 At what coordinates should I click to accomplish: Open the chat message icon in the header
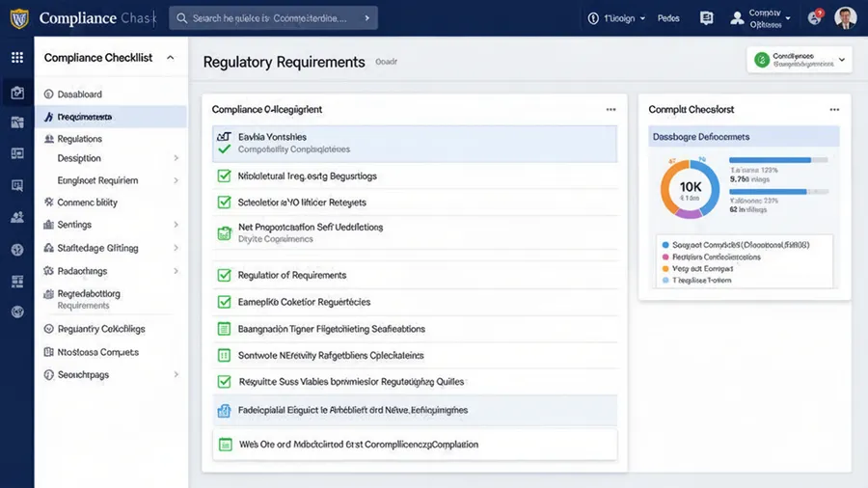pyautogui.click(x=706, y=18)
